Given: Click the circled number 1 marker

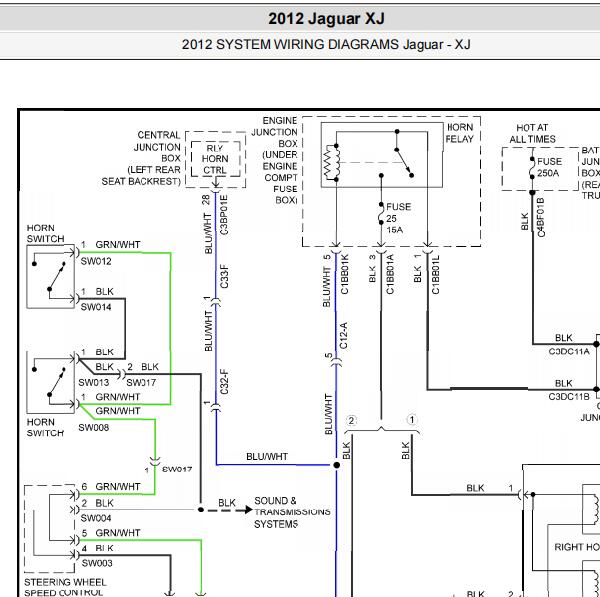Looking at the screenshot, I should point(412,420).
